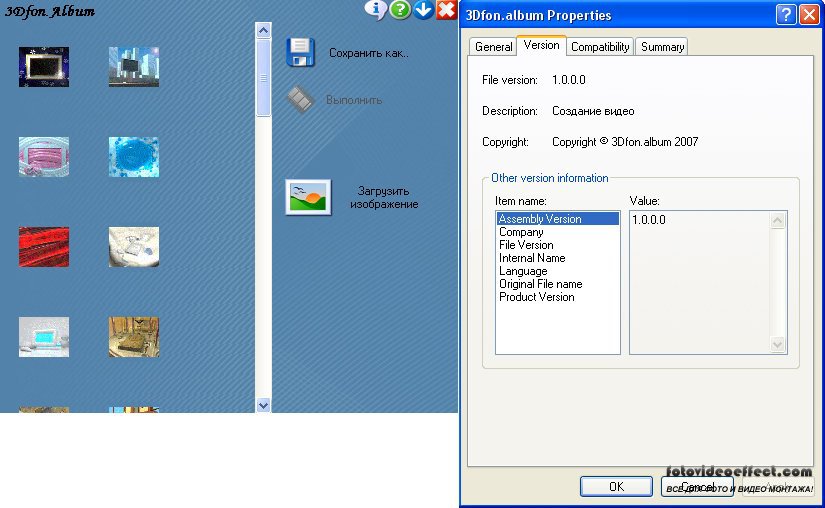Close the 3Dfon.album Properties dialog

click(809, 14)
